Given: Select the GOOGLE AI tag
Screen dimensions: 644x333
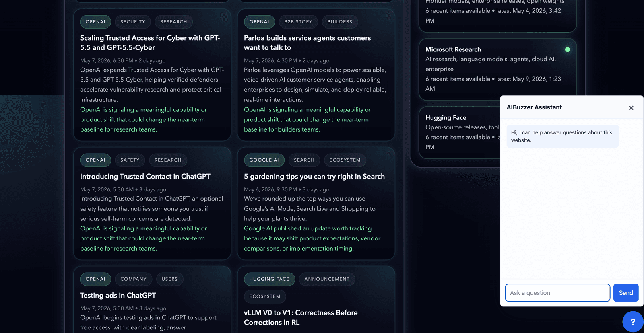Looking at the screenshot, I should (264, 160).
